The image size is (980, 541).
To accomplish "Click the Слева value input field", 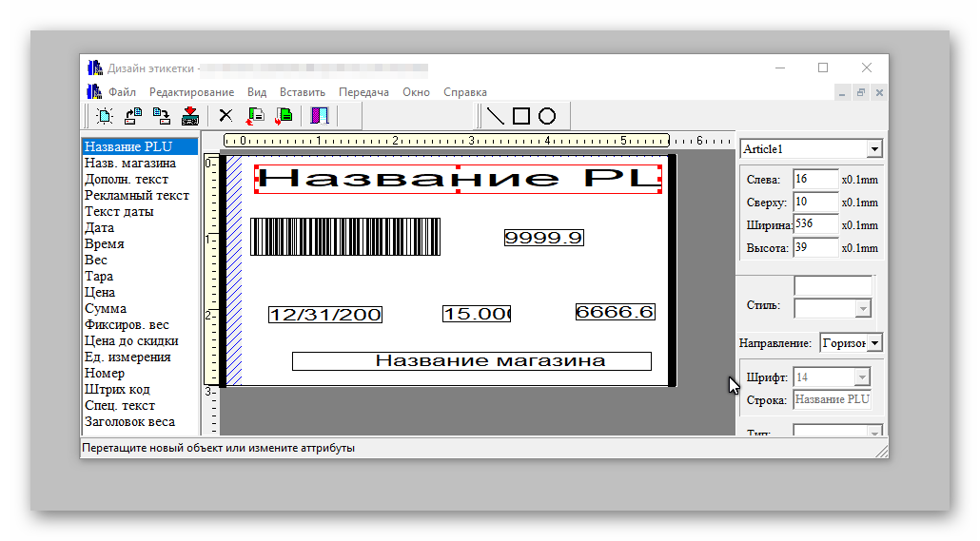I will pyautogui.click(x=814, y=179).
